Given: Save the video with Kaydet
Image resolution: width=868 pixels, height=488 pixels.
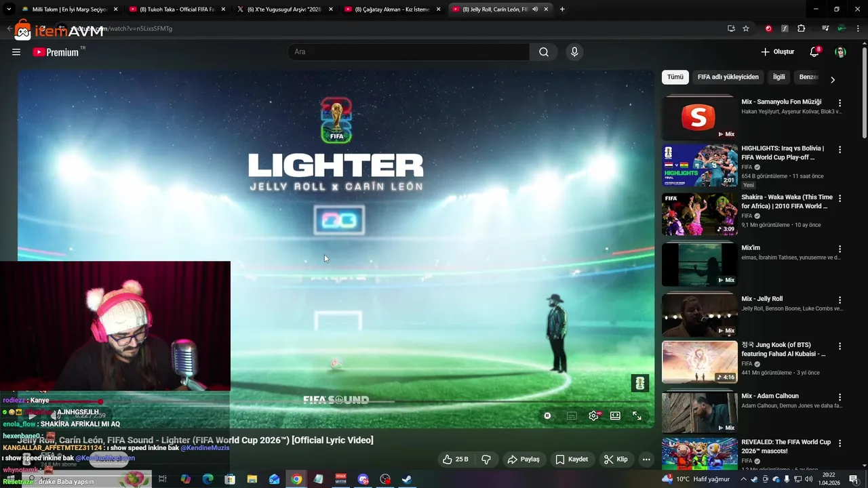Looking at the screenshot, I should point(572,460).
